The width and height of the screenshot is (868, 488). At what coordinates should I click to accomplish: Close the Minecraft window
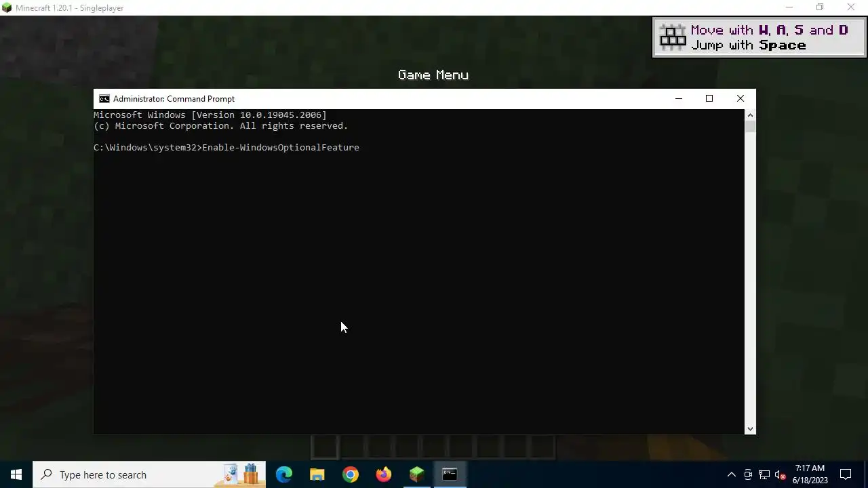pyautogui.click(x=851, y=7)
